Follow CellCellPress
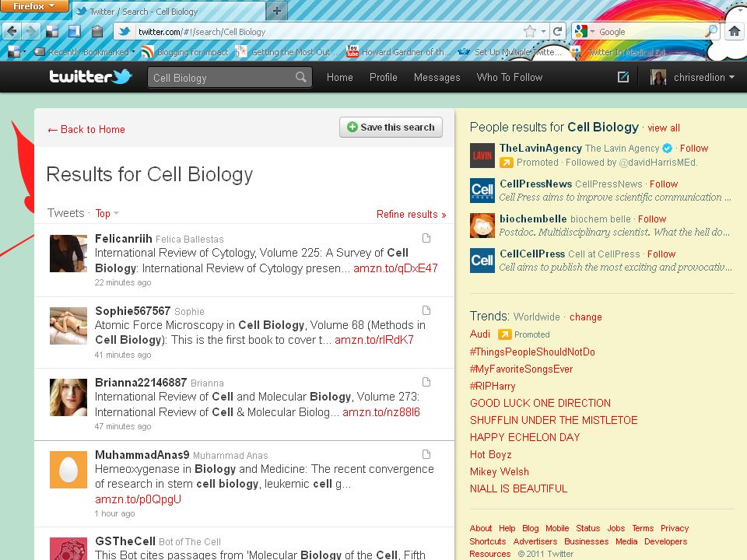Viewport: 747px width, 560px height. (661, 254)
